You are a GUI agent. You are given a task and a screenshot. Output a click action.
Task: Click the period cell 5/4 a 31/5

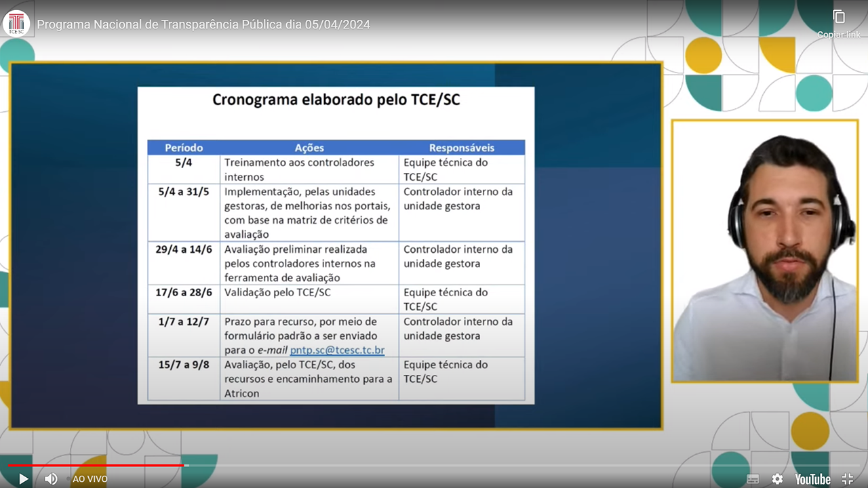click(184, 212)
